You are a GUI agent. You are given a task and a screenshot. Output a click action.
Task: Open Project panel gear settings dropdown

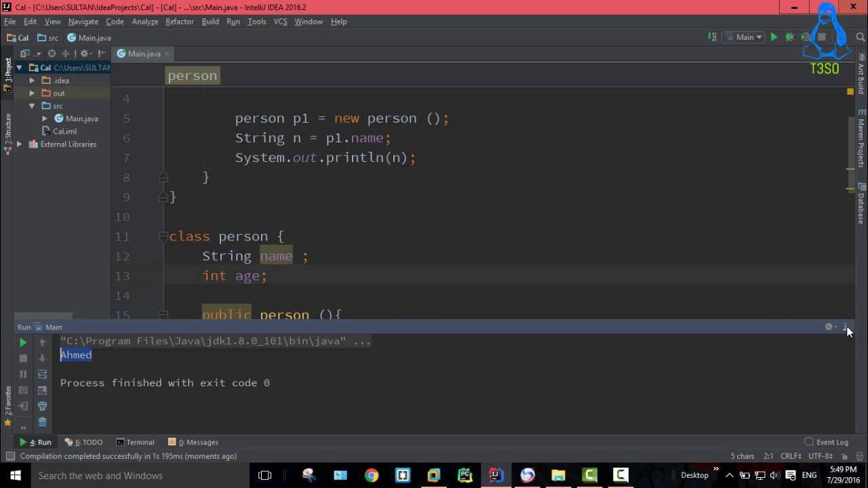tap(87, 54)
